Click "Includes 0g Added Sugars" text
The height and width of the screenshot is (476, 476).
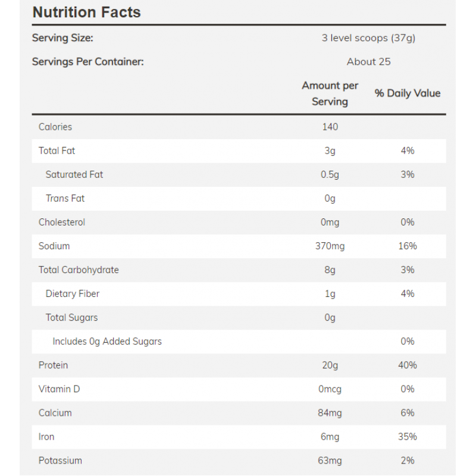pos(107,341)
